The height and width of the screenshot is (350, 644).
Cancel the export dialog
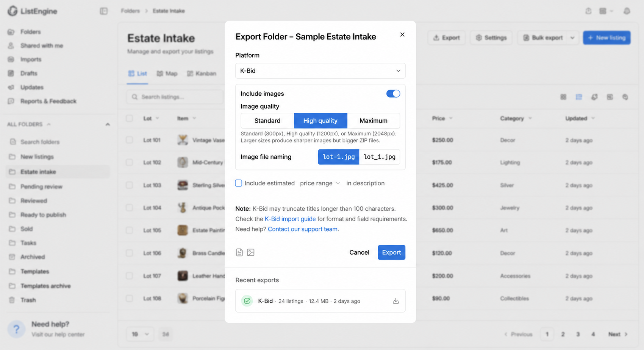pyautogui.click(x=359, y=252)
